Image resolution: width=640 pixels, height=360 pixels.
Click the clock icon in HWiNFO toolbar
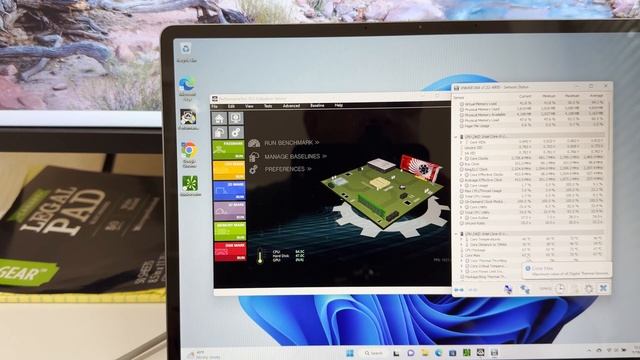[x=560, y=289]
